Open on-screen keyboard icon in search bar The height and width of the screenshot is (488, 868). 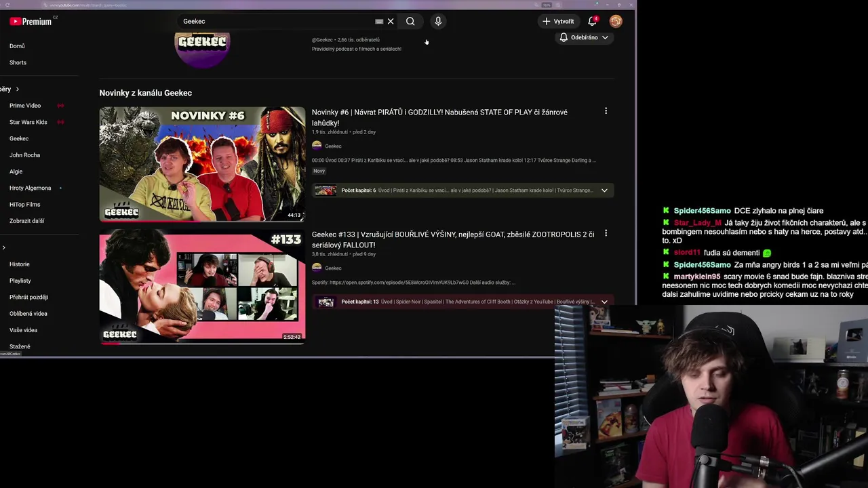click(379, 22)
